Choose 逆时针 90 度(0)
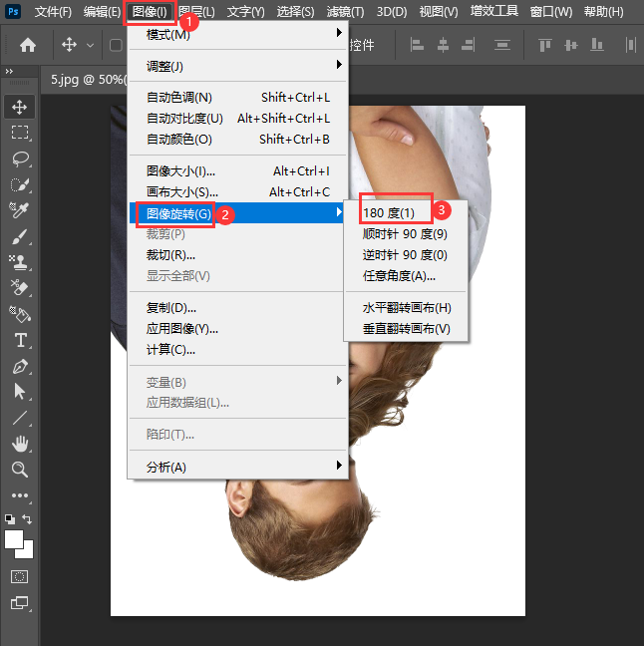This screenshot has height=646, width=644. (406, 254)
